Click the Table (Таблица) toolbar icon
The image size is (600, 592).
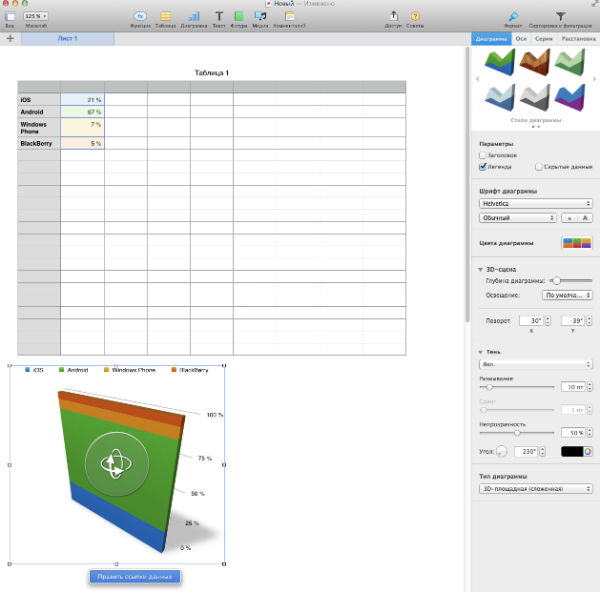166,16
